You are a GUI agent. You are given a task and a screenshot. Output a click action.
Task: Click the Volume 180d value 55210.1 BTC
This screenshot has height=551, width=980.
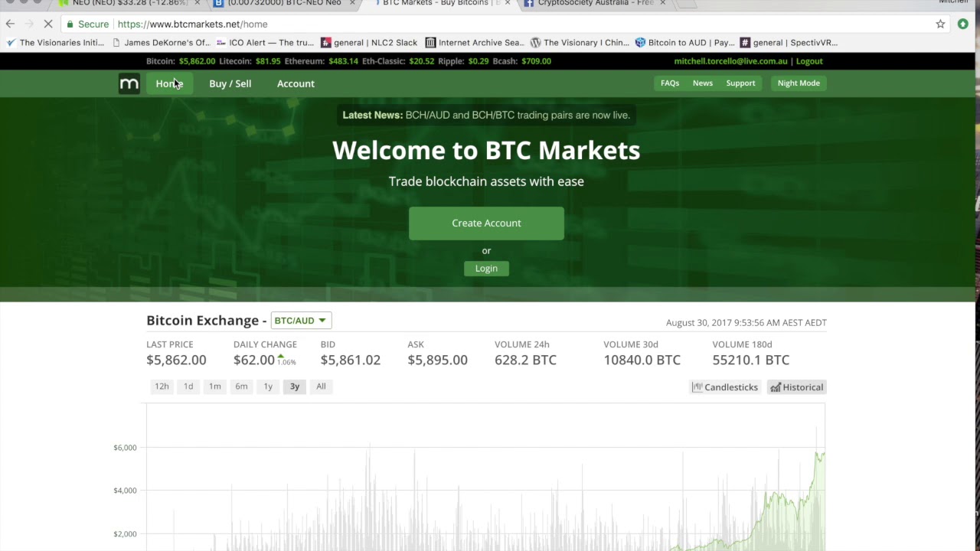[x=750, y=360]
